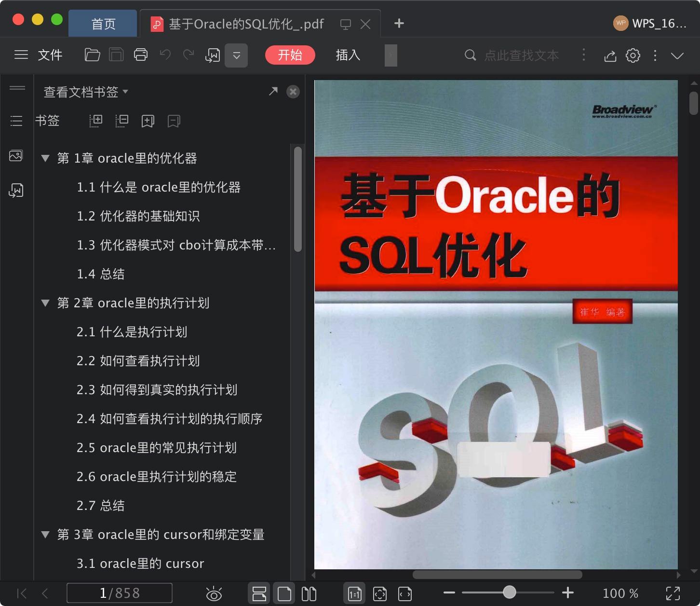Open bookmark 1.3 优化器模式对cbo计算成本
This screenshot has height=606, width=700.
[x=176, y=245]
